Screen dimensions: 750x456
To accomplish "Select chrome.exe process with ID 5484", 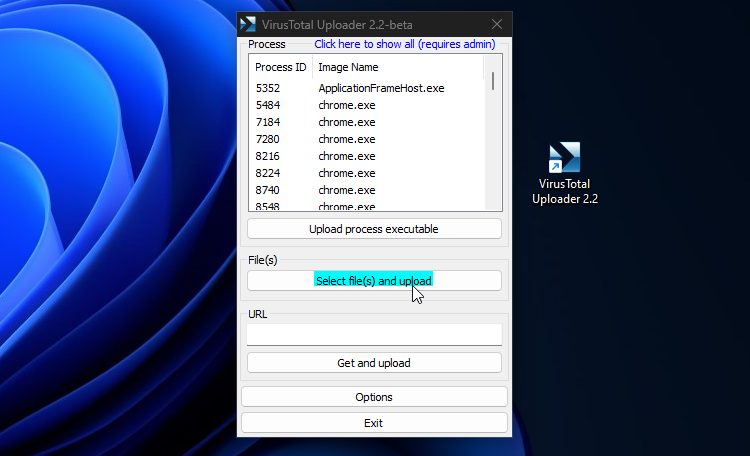I will [367, 105].
